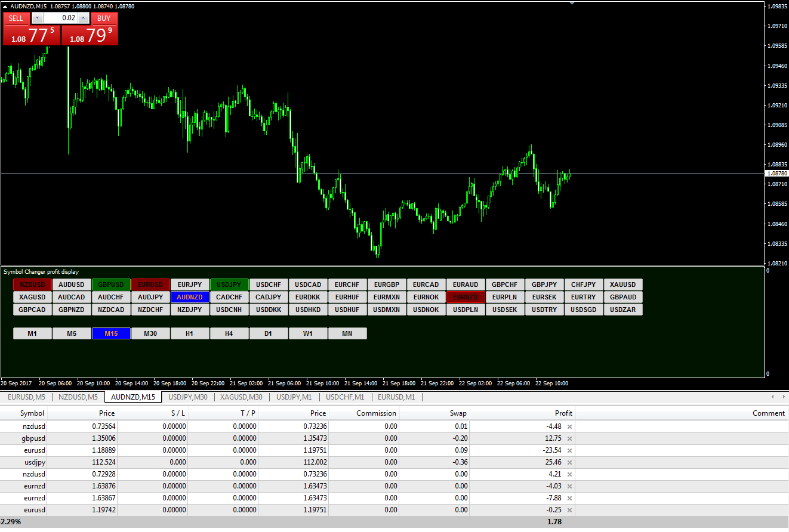Select the gbpusd order price 1.35006

tap(104, 438)
